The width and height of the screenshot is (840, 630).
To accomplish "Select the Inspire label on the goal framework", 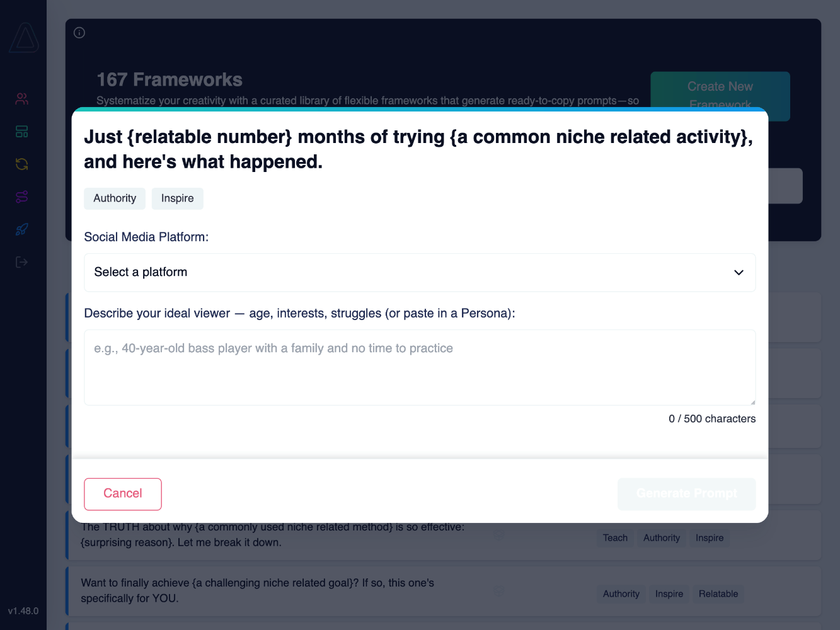I will pos(669,593).
